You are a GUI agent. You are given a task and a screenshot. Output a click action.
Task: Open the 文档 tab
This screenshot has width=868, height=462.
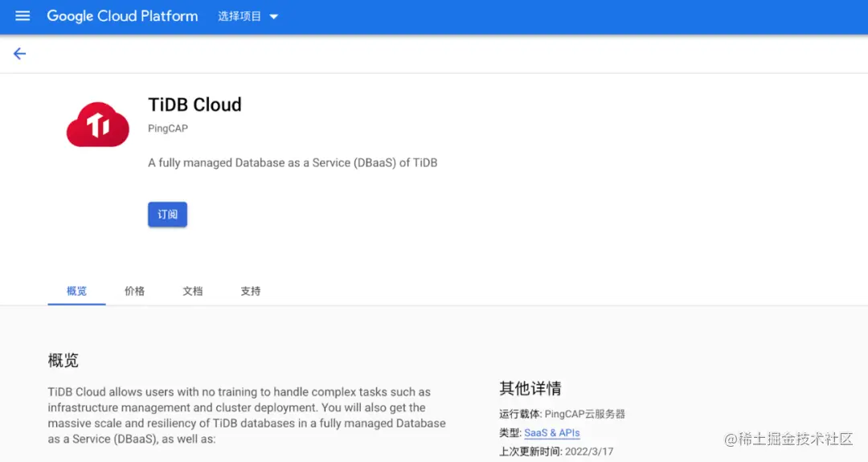point(193,291)
